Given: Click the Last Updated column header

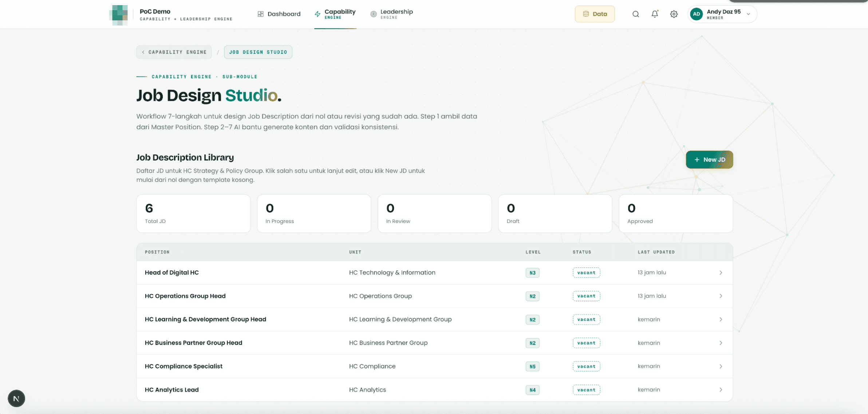Looking at the screenshot, I should (656, 252).
